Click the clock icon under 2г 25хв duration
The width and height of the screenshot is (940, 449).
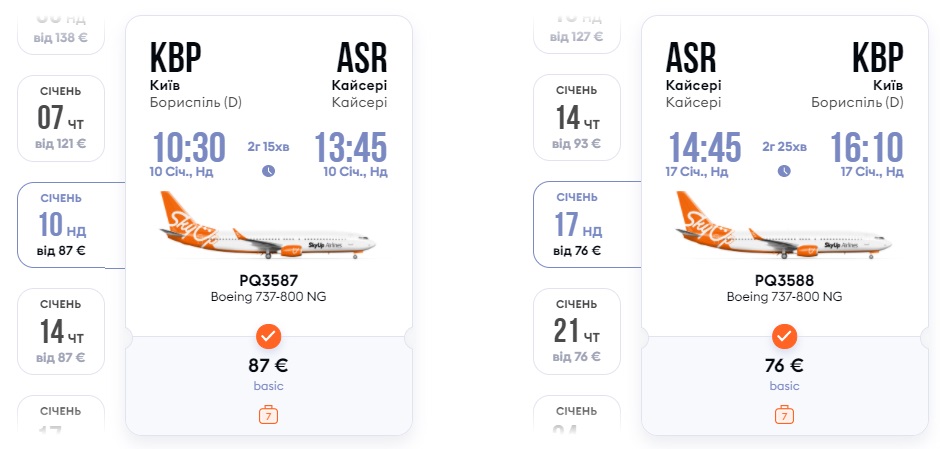click(784, 171)
